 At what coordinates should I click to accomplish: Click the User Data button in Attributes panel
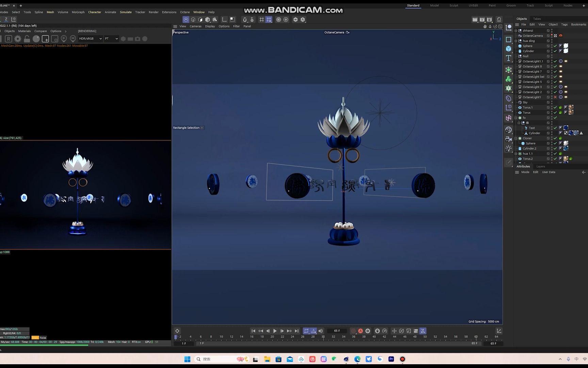548,172
